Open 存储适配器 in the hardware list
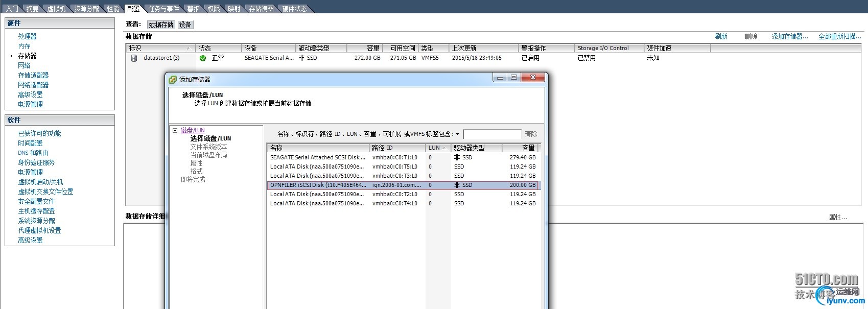The image size is (868, 309). coord(33,75)
